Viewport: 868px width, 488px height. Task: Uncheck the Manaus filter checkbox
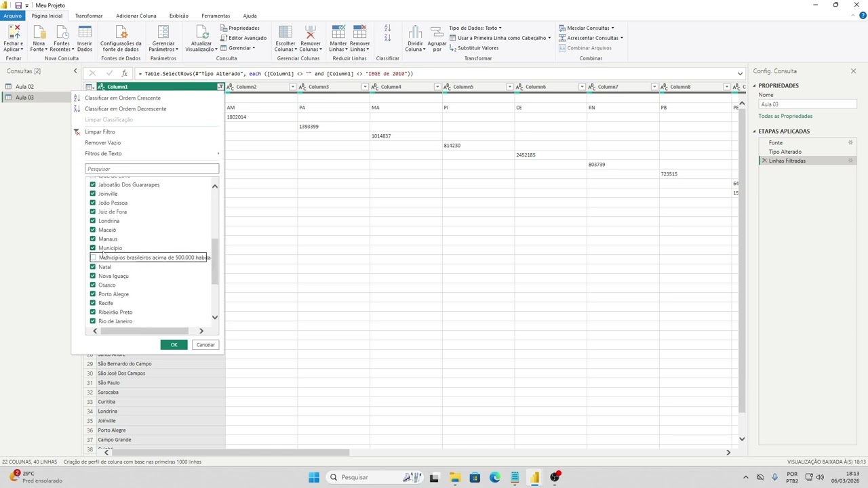93,239
